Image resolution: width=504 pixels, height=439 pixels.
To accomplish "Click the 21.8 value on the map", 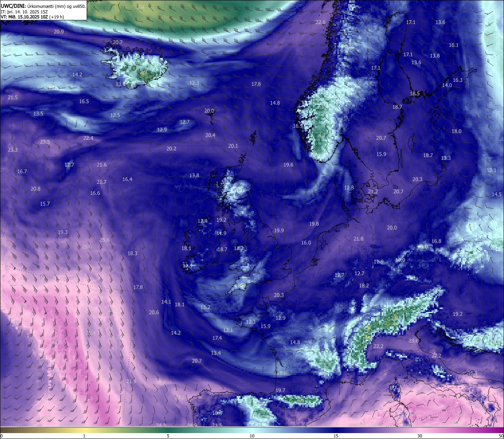I will 359,239.
